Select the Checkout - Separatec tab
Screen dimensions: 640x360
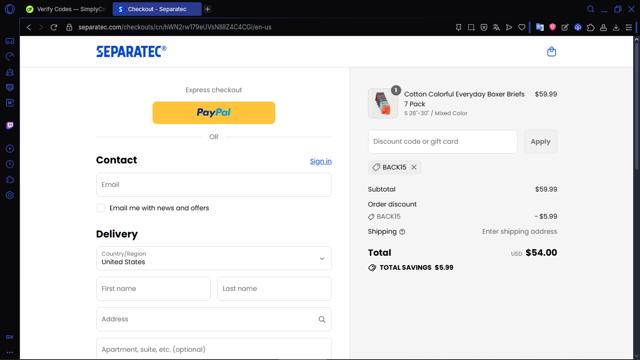point(157,9)
